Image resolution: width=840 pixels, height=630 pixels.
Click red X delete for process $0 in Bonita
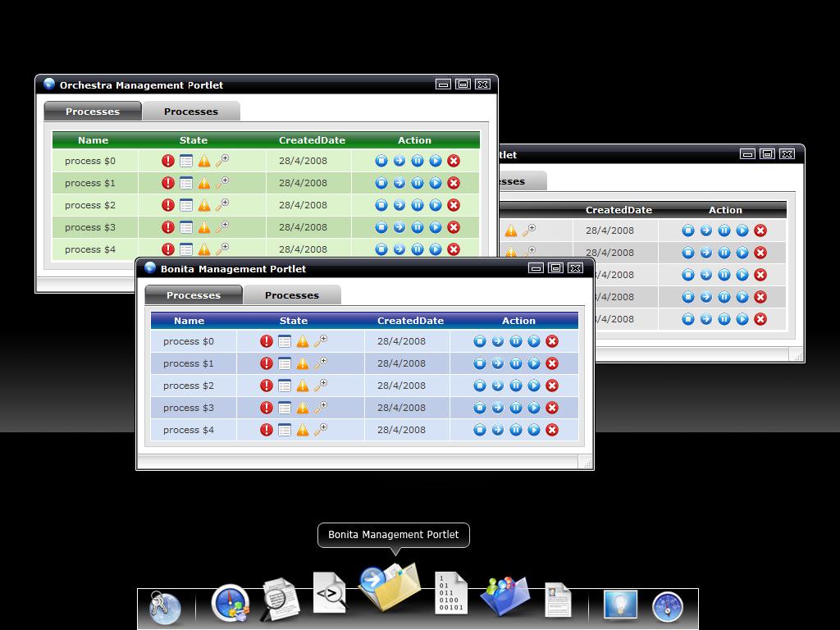[552, 341]
